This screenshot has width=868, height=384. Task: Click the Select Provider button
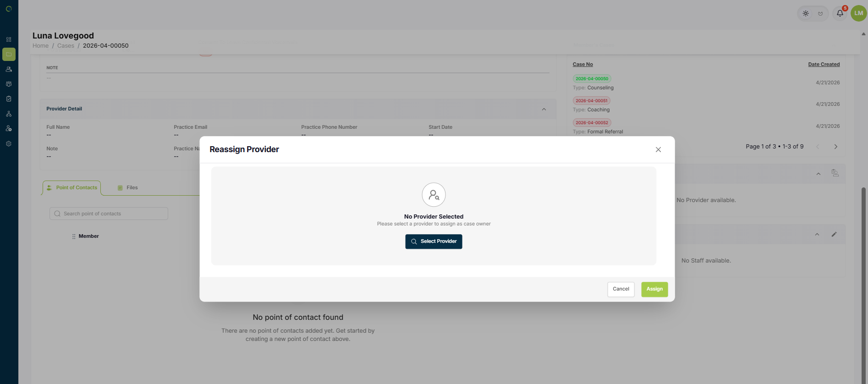point(434,241)
